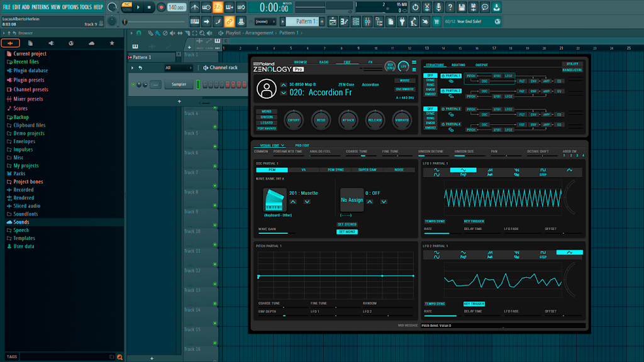
Task: Click up arrow under 0 : OFF wave
Action: click(x=370, y=202)
